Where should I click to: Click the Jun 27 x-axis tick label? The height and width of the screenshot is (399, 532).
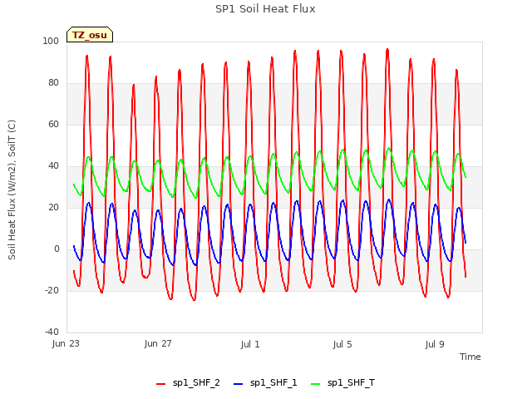click(158, 344)
